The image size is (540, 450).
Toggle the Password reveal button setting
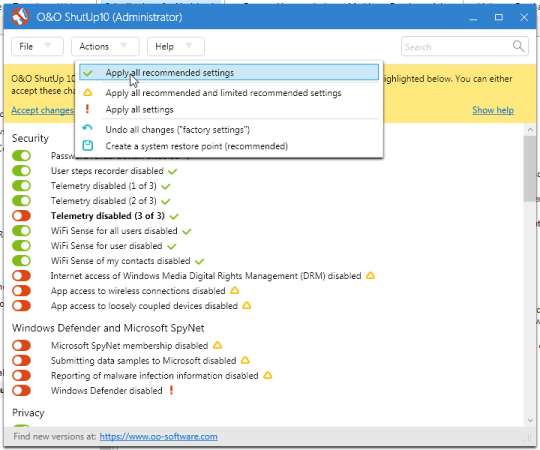coord(21,156)
